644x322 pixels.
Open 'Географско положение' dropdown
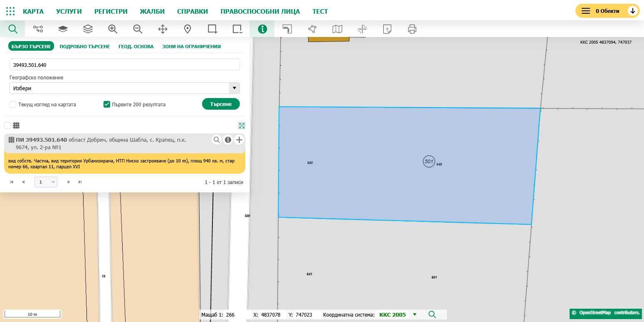click(125, 88)
